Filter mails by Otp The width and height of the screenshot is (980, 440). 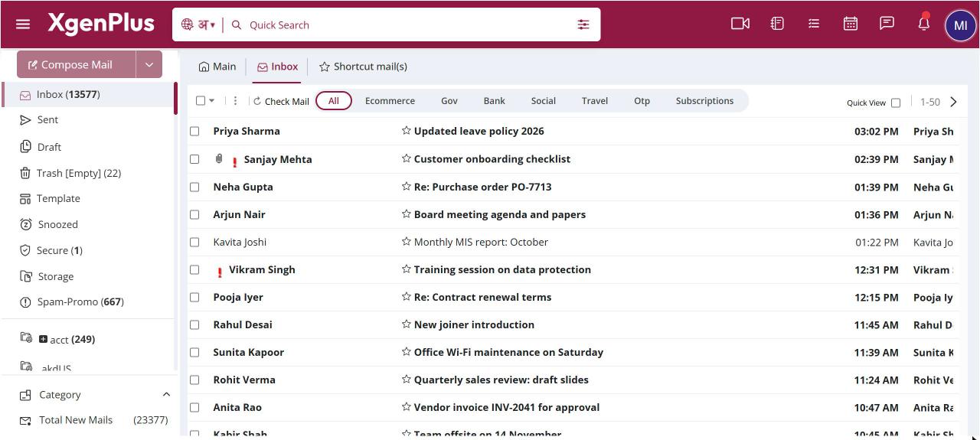(x=642, y=100)
